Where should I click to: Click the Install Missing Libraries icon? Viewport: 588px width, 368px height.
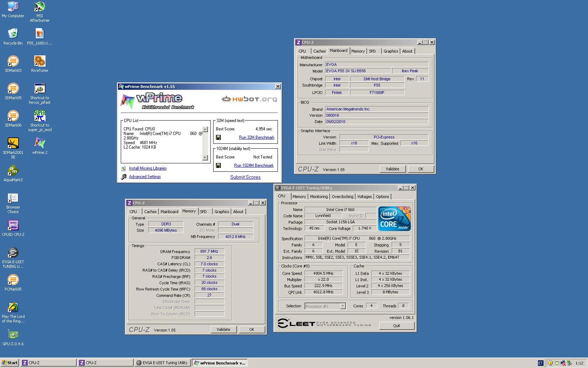click(123, 169)
